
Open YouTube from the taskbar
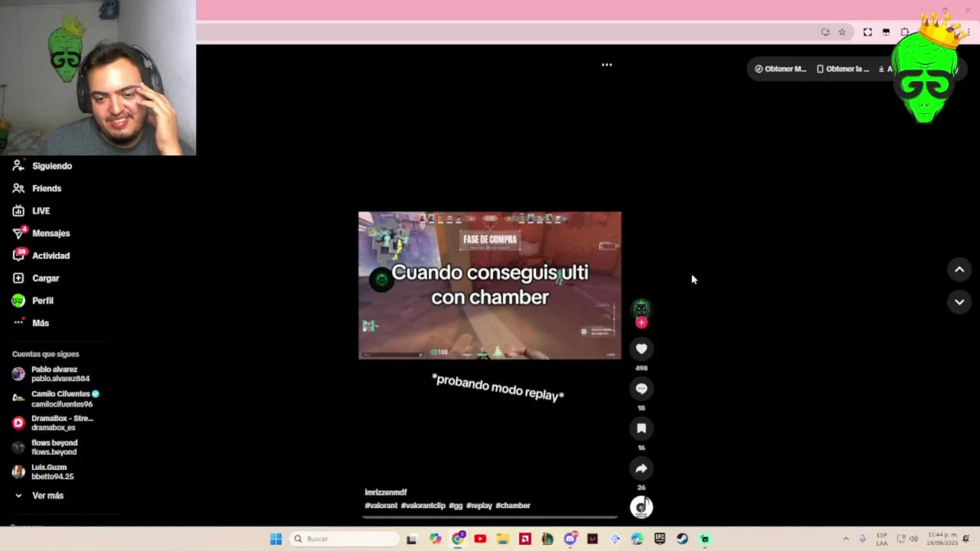coord(480,539)
